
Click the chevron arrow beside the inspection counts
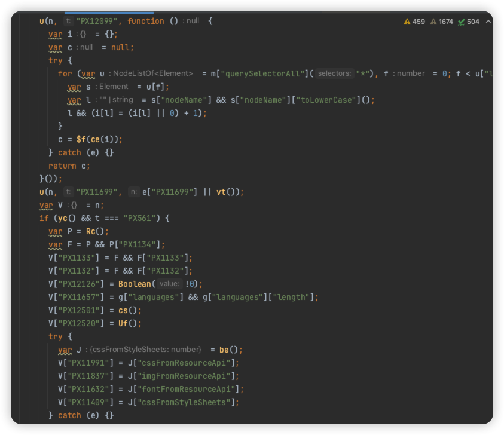pos(488,22)
